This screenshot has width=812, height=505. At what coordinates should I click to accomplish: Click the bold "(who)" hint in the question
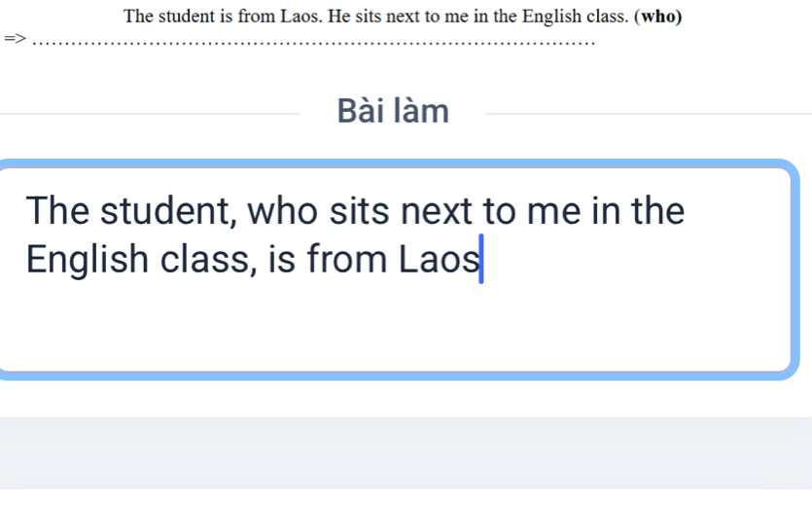tap(656, 17)
